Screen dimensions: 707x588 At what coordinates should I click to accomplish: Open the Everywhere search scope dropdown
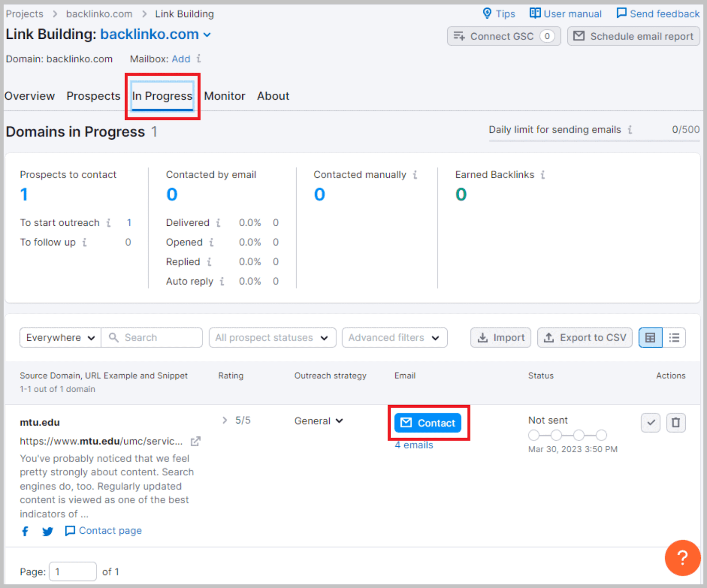click(61, 338)
